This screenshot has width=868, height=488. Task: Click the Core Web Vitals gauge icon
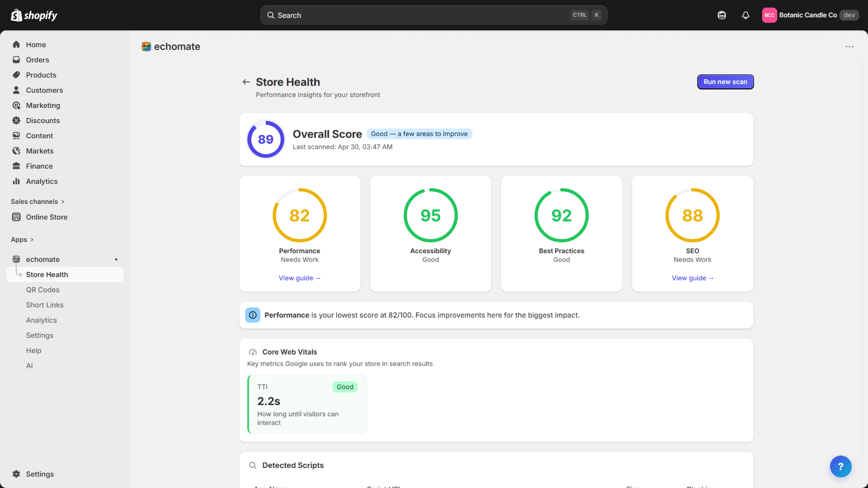click(253, 352)
